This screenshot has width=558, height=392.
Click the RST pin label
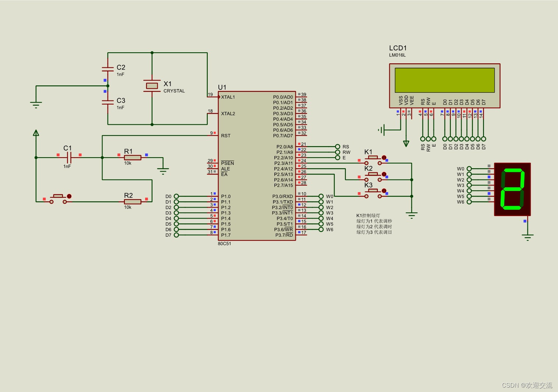click(226, 136)
